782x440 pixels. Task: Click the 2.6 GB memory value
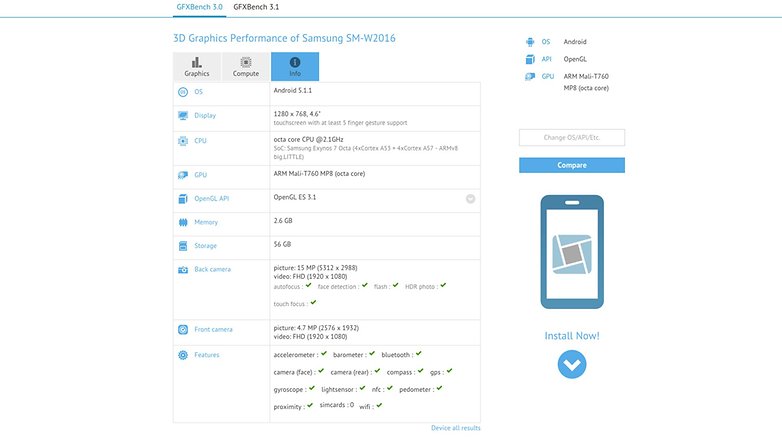point(283,220)
